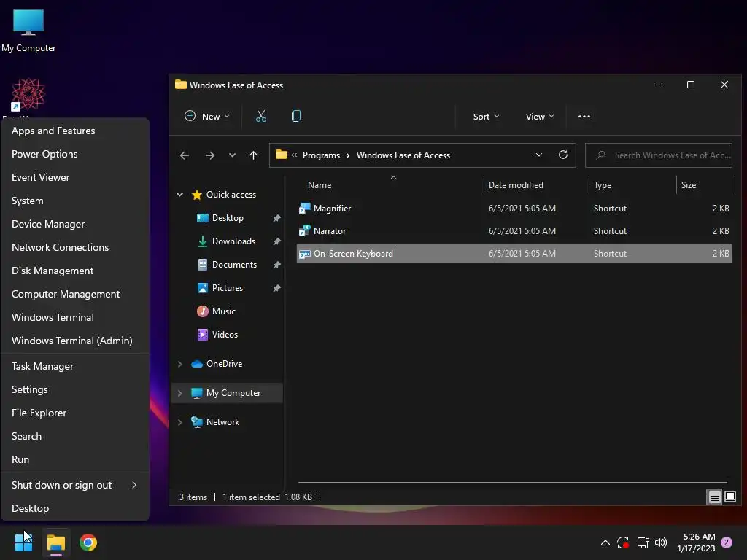747x560 pixels.
Task: Collapse the Quick access tree
Action: [180, 194]
